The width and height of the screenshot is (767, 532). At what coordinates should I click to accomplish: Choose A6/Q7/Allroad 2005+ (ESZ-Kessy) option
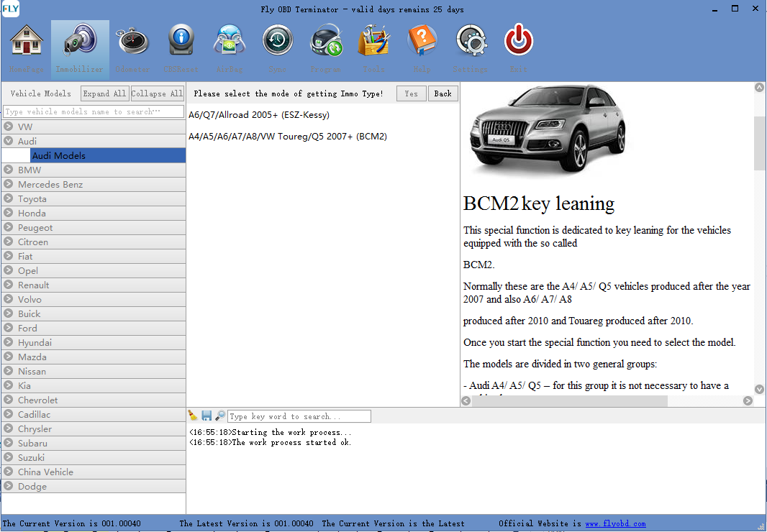tap(259, 115)
